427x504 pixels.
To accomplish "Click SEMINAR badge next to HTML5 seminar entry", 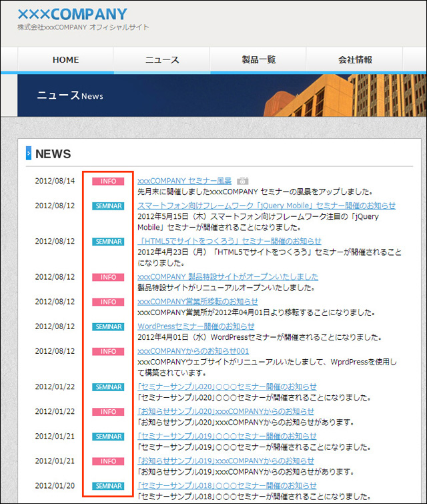I will (x=108, y=242).
